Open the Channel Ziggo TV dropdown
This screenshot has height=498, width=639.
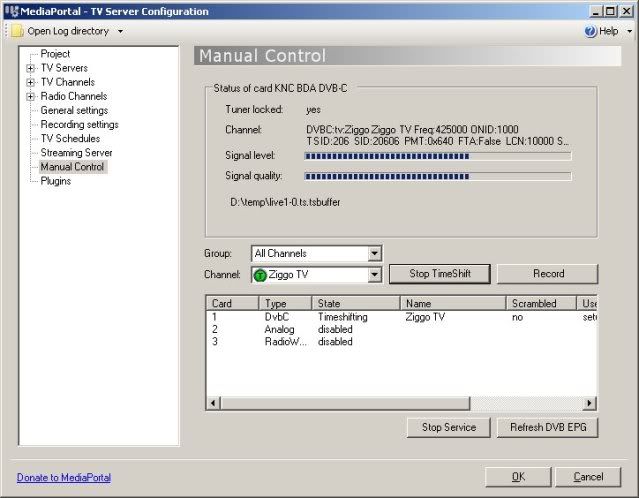374,275
